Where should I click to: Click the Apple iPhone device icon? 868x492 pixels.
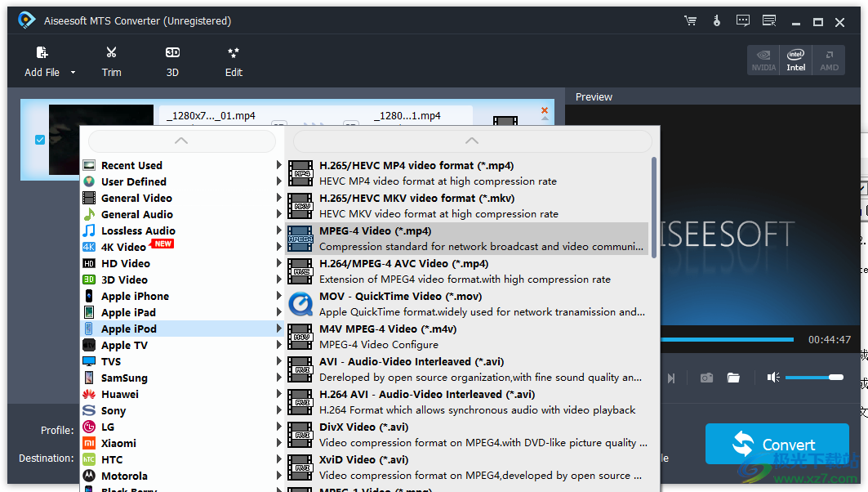pyautogui.click(x=88, y=296)
